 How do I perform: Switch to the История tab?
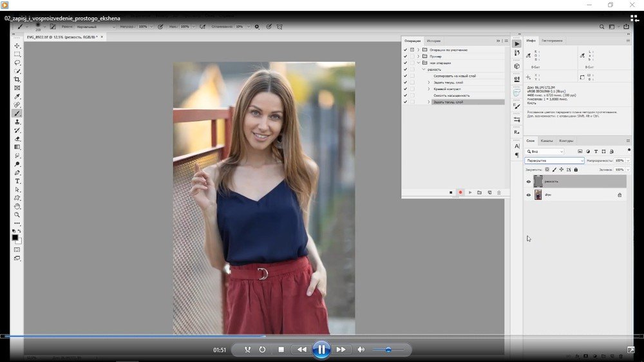tap(433, 41)
